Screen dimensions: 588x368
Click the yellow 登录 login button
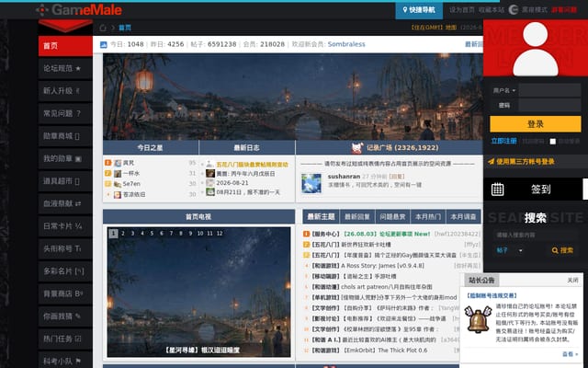535,124
